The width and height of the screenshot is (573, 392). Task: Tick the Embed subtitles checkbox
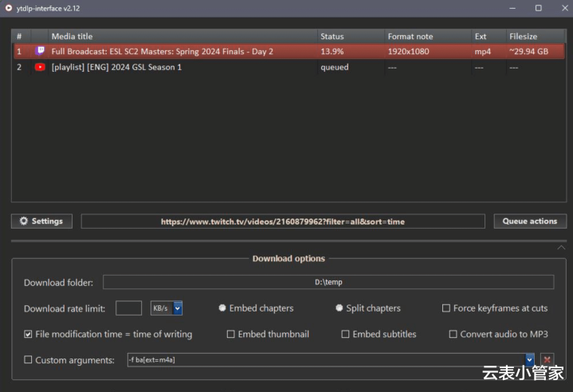346,335
